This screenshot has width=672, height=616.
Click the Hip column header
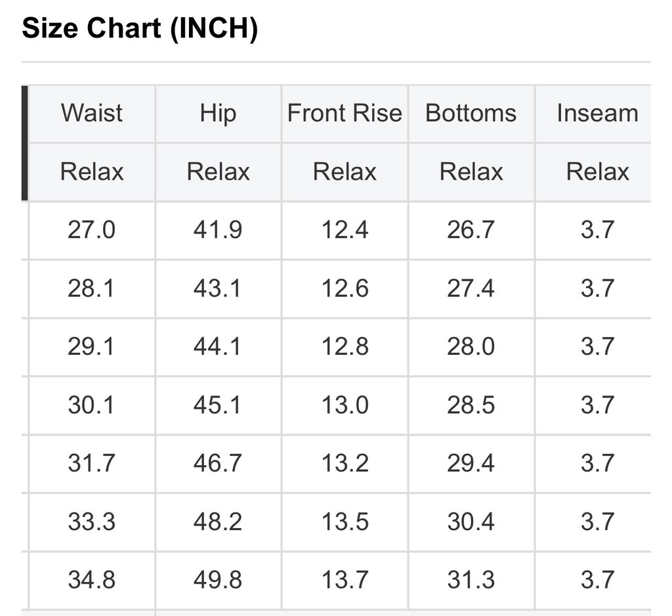tap(218, 113)
